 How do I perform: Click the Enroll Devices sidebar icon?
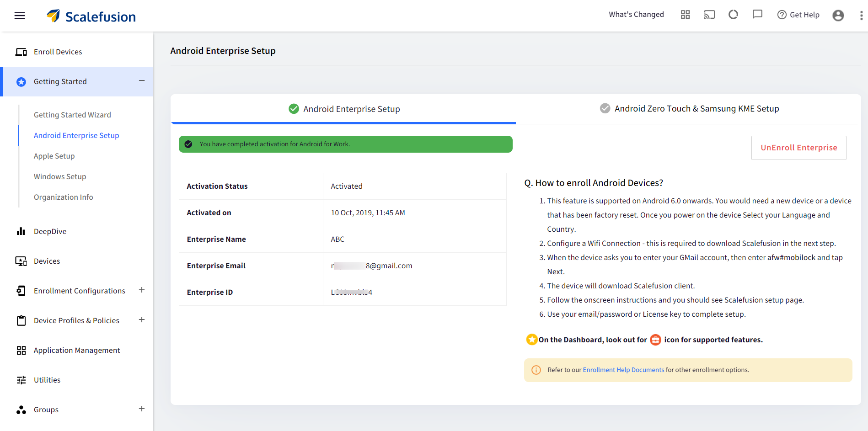(21, 52)
